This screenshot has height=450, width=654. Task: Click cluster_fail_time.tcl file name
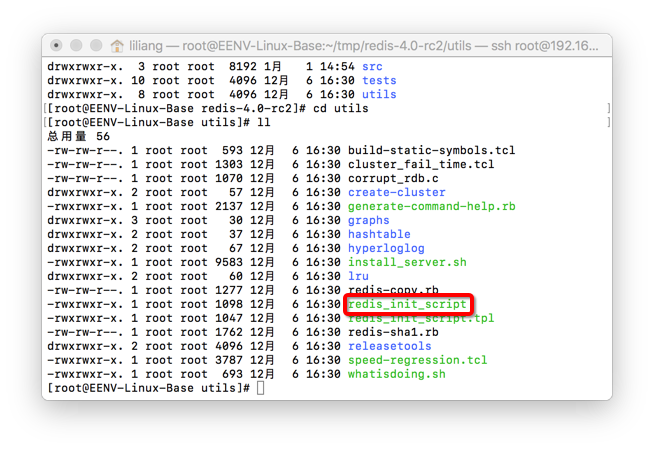421,164
